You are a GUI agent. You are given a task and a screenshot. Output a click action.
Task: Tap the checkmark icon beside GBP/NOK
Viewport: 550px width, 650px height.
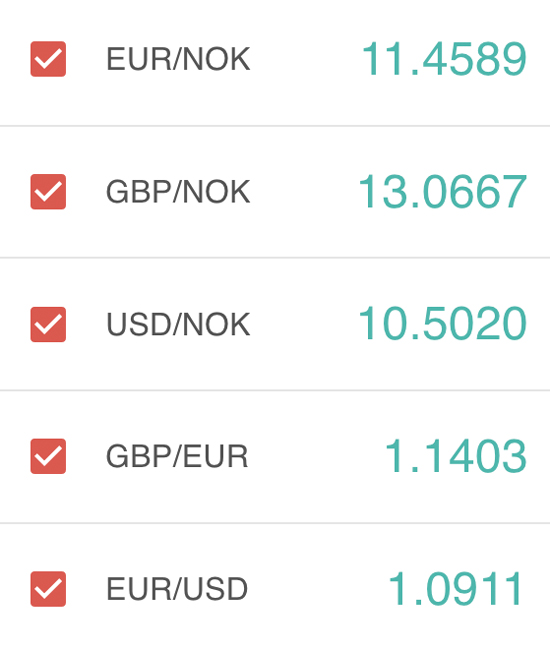[x=48, y=192]
